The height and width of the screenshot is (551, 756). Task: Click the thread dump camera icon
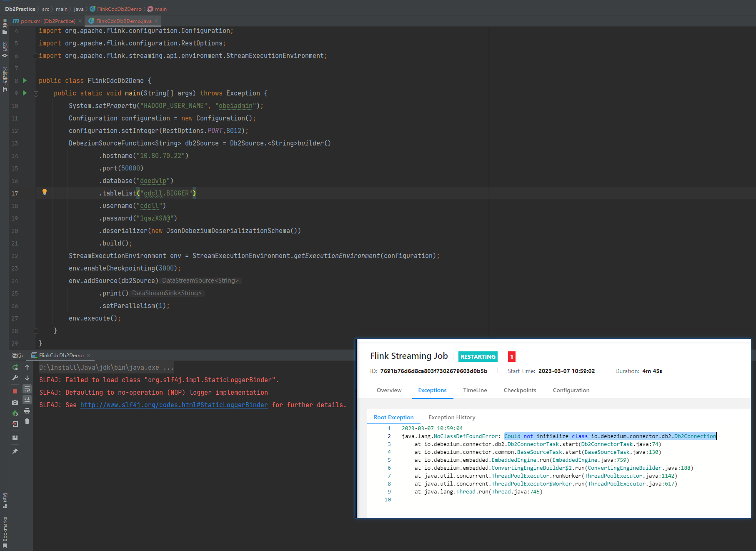[x=15, y=402]
